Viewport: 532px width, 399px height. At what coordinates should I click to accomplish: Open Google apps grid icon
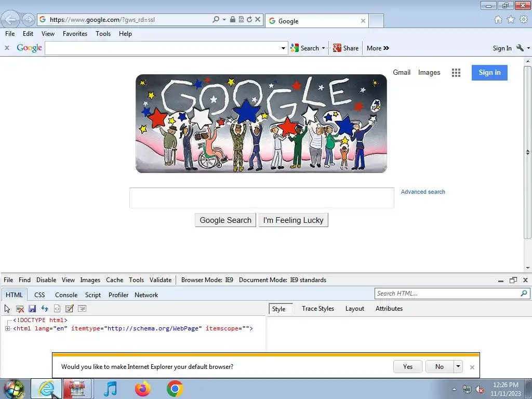click(x=456, y=73)
